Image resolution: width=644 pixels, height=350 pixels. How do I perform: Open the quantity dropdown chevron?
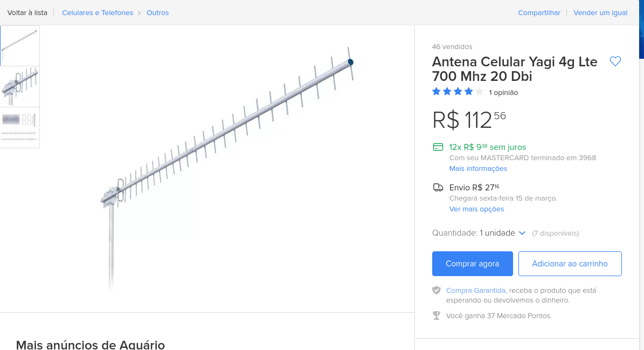[x=522, y=233]
